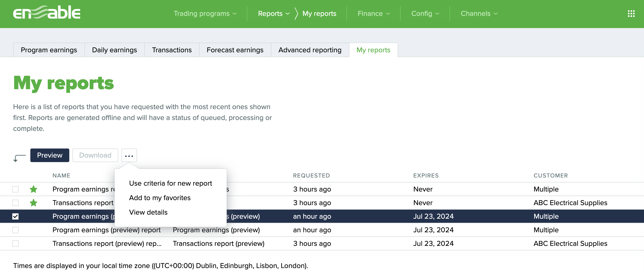
Task: Check the Program earnings (preview) report checkbox
Action: 15,230
